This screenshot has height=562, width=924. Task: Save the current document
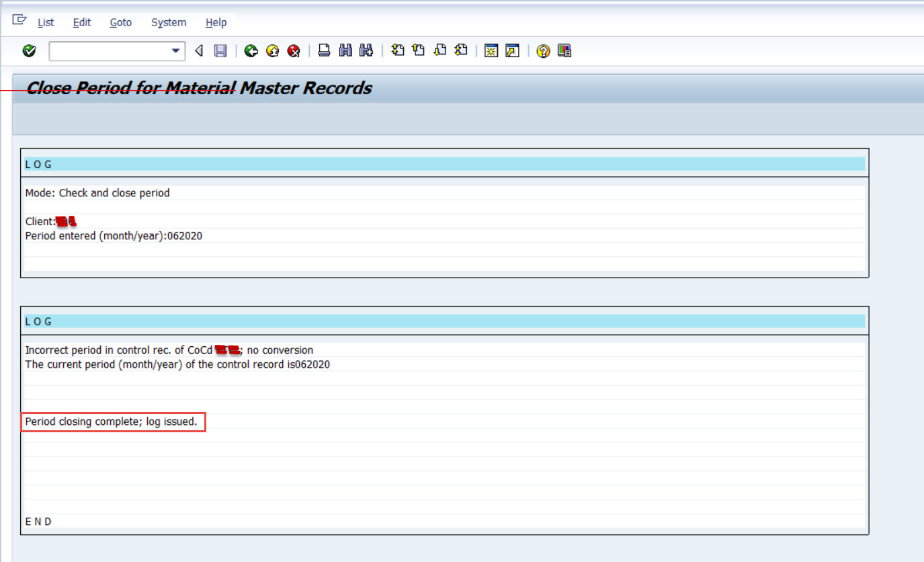(220, 50)
